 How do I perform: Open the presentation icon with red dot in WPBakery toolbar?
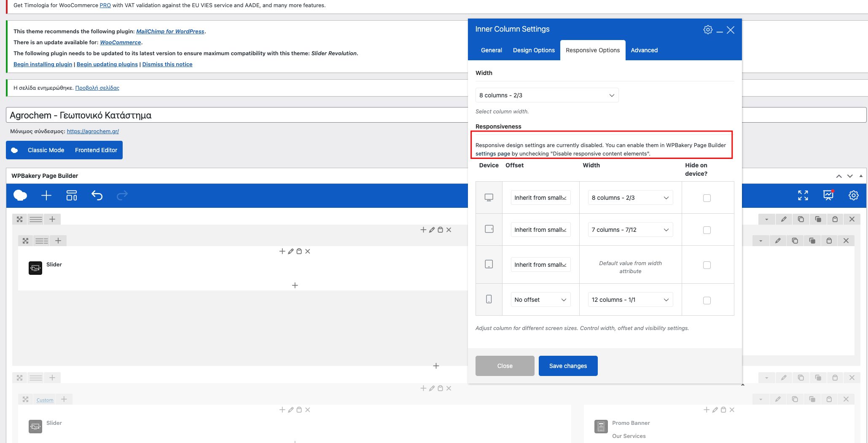828,195
